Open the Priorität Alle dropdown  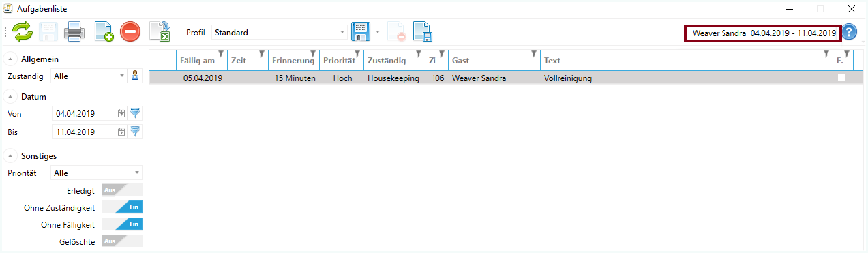click(x=97, y=173)
